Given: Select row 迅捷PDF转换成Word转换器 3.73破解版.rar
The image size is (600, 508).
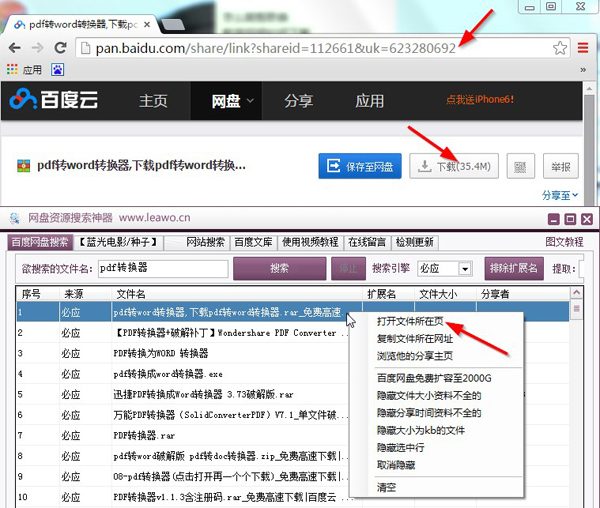Looking at the screenshot, I should pyautogui.click(x=182, y=394).
